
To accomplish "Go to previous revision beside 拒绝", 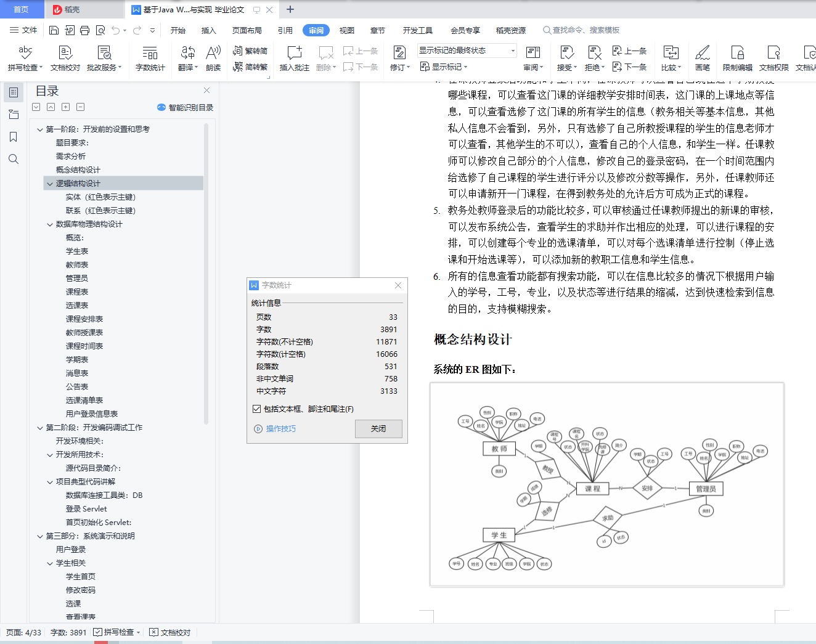I will pyautogui.click(x=629, y=51).
